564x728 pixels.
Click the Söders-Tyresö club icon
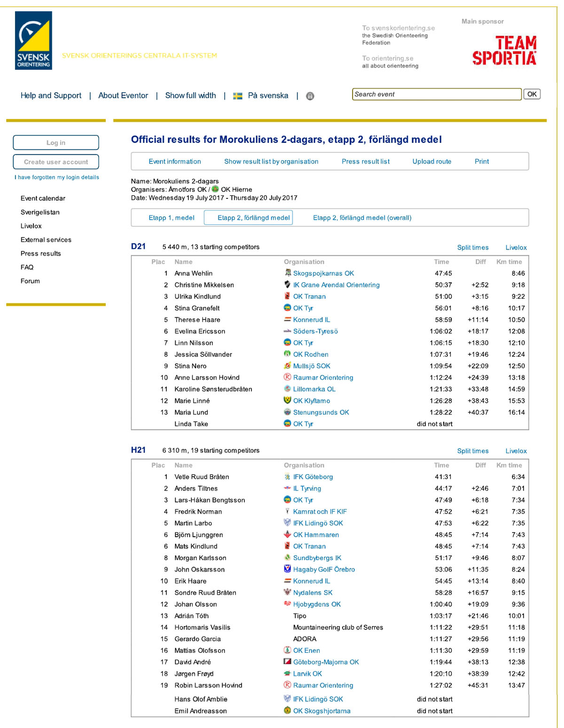point(288,331)
